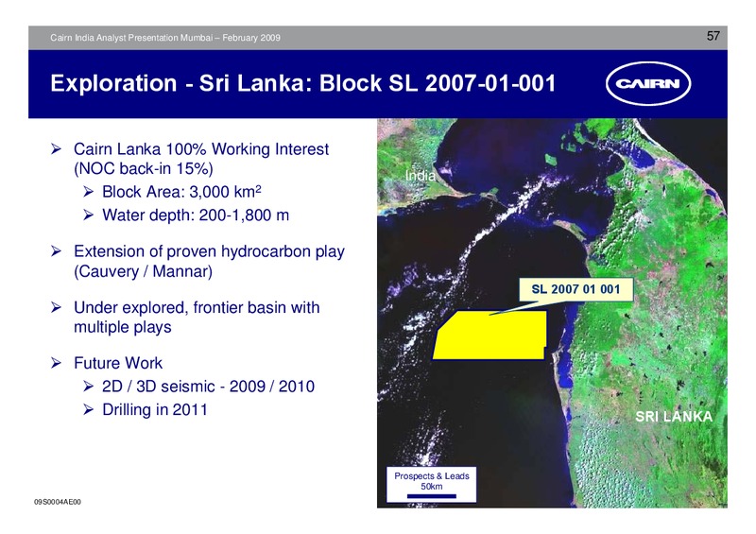Click the yellow block polygon on the map

[490, 336]
